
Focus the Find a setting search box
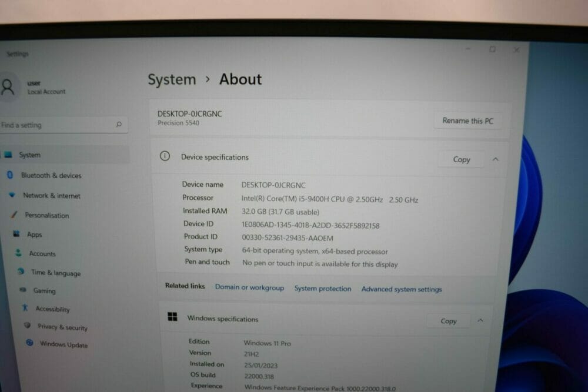(64, 125)
